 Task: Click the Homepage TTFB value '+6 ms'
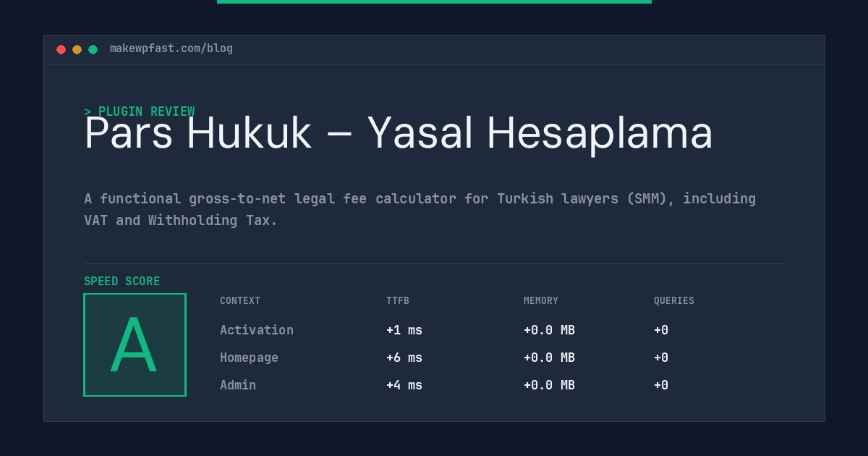point(404,358)
